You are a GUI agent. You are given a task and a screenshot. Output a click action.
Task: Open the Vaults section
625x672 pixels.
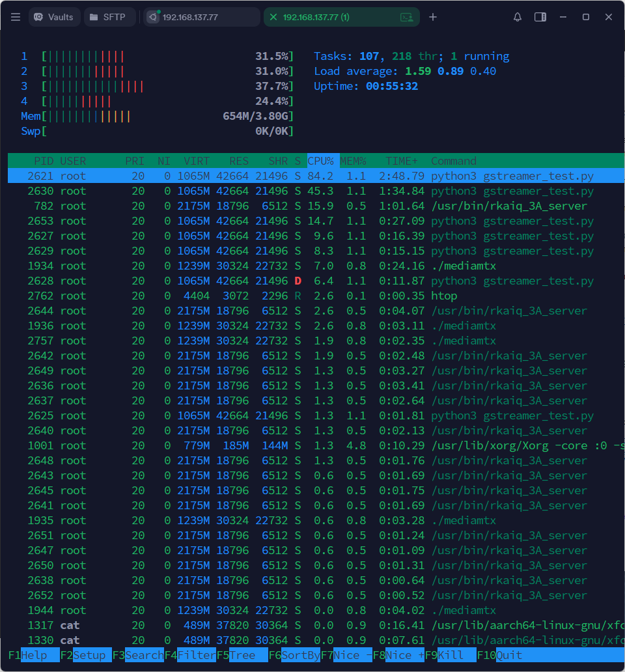pyautogui.click(x=55, y=17)
